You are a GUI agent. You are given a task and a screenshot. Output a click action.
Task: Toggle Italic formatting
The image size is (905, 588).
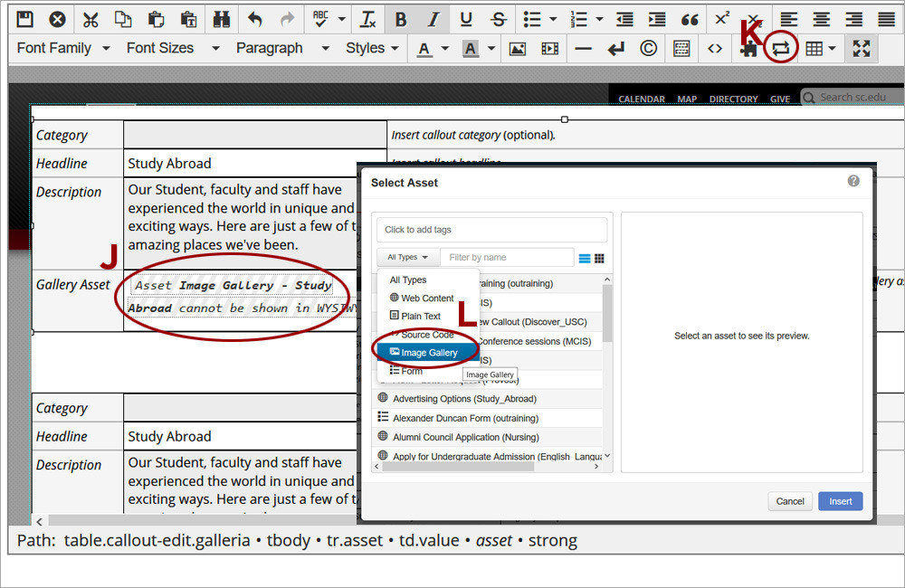pos(433,20)
